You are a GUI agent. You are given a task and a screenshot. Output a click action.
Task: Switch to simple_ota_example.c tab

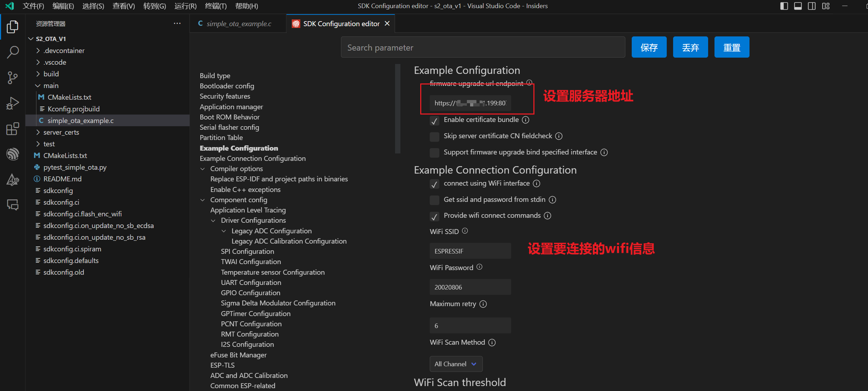click(x=238, y=24)
